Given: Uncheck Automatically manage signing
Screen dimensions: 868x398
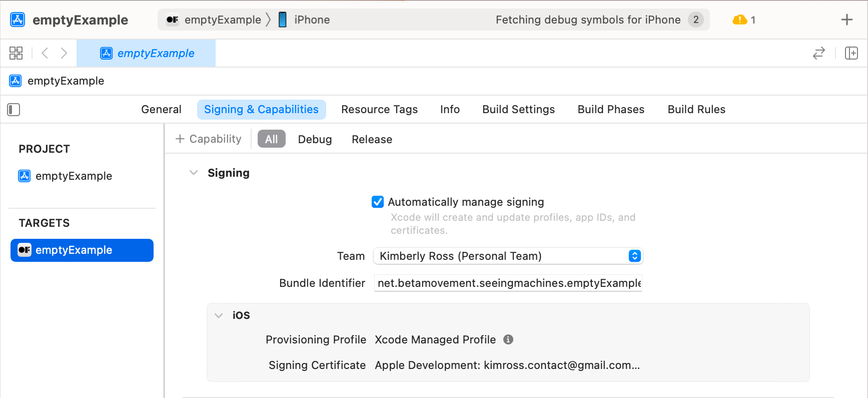Looking at the screenshot, I should (378, 202).
